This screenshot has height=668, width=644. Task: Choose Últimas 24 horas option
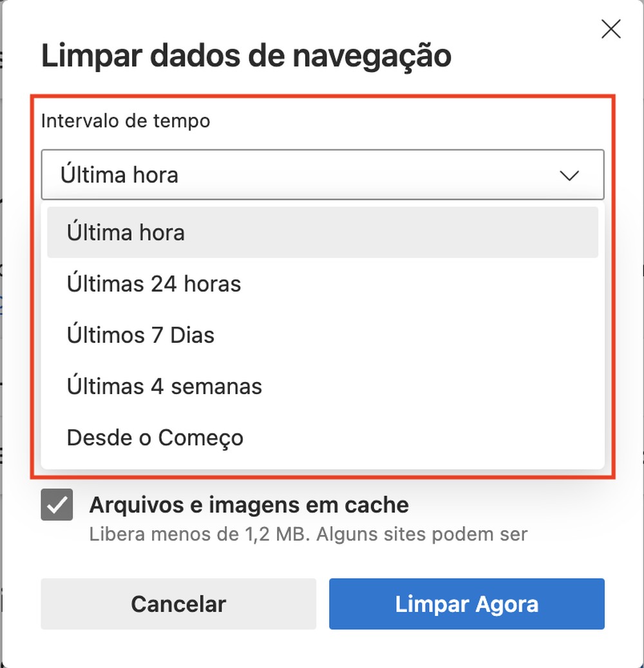pos(154,283)
